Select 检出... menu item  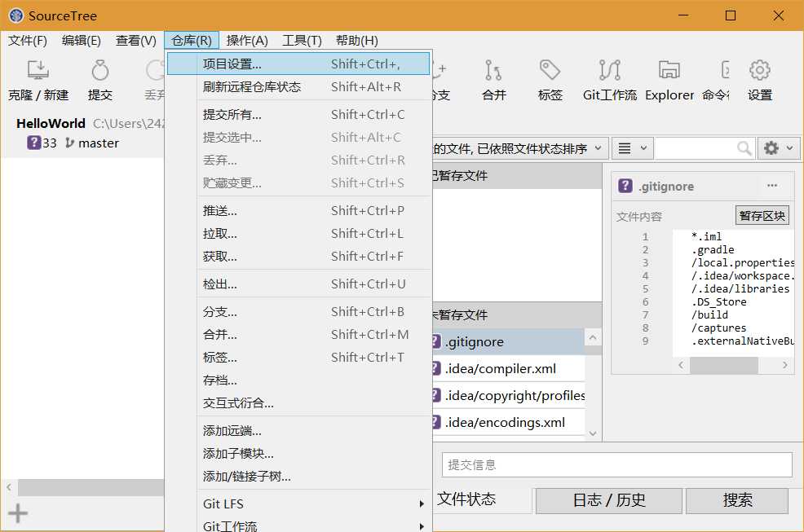click(x=298, y=284)
